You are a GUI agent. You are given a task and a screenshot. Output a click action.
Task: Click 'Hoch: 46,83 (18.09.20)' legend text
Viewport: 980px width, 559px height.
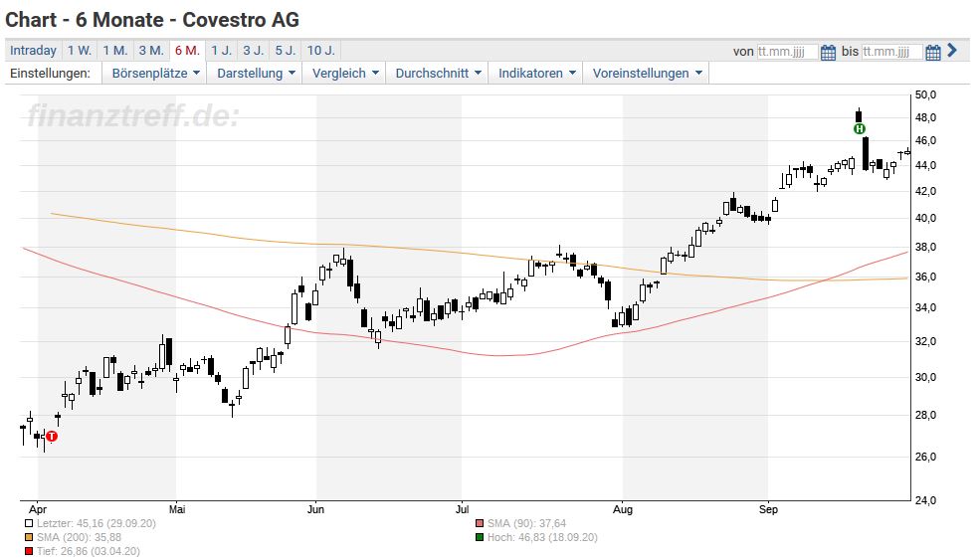542,538
